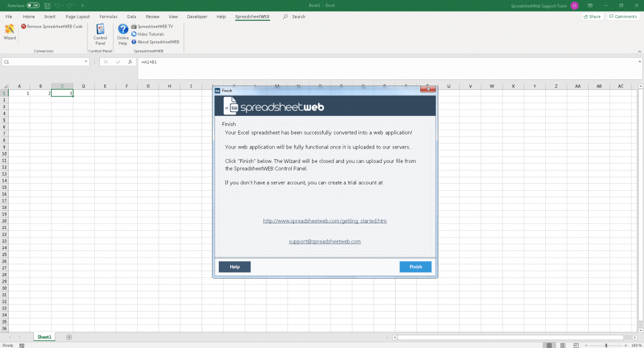The width and height of the screenshot is (644, 348).
Task: Open the Comments button
Action: [x=623, y=16]
